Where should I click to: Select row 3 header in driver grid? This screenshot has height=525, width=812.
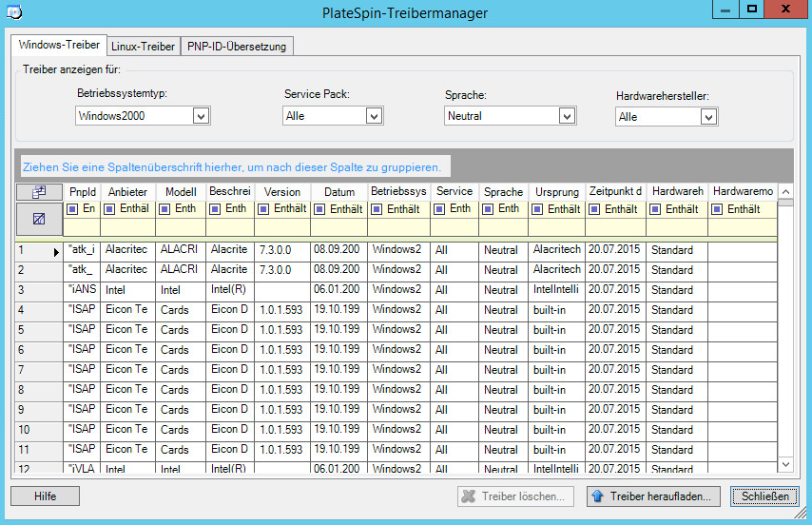(x=38, y=290)
